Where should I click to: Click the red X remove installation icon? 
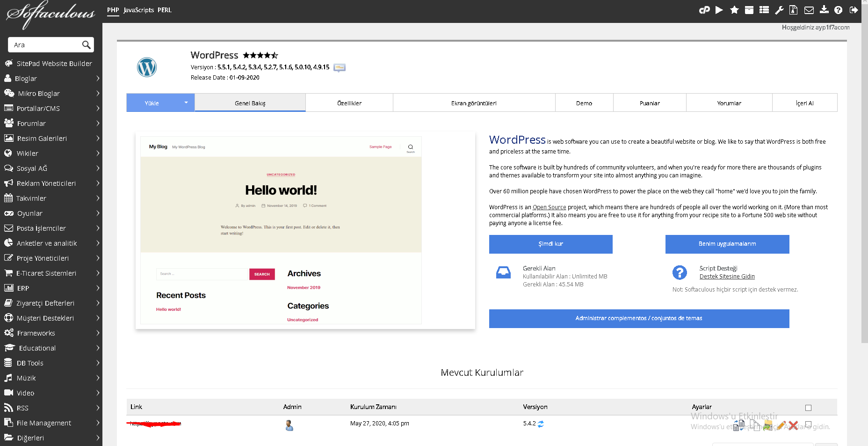pyautogui.click(x=793, y=425)
